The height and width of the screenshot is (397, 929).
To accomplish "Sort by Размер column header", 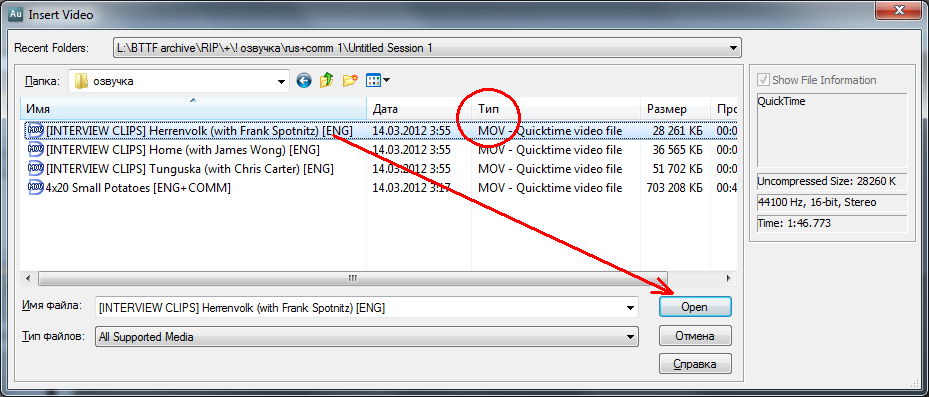I will click(x=675, y=109).
